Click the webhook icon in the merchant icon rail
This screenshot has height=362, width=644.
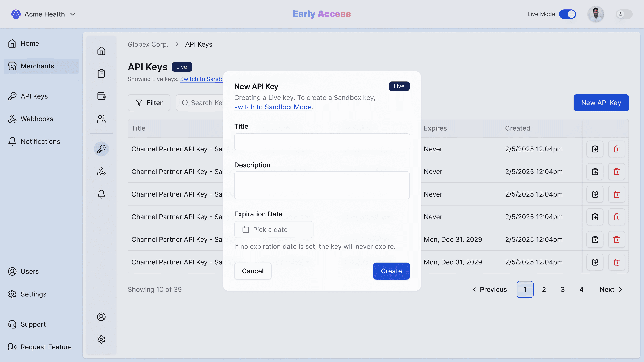click(x=101, y=172)
